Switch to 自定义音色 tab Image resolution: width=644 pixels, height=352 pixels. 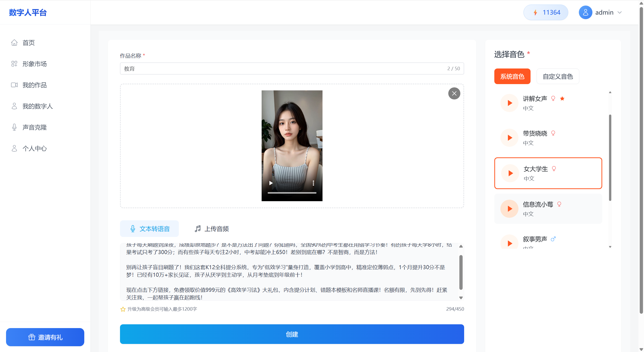coord(558,76)
